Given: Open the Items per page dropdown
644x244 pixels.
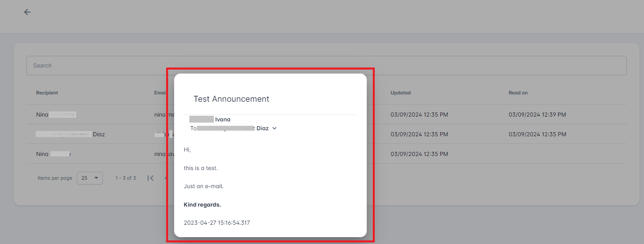Looking at the screenshot, I should (x=90, y=178).
